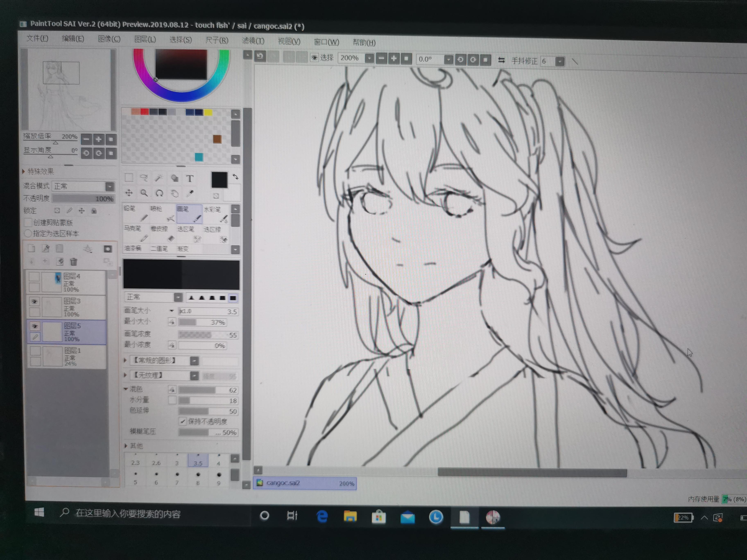Viewport: 747px width, 560px height.
Task: Select the eyedropper color picker tool
Action: pyautogui.click(x=190, y=194)
